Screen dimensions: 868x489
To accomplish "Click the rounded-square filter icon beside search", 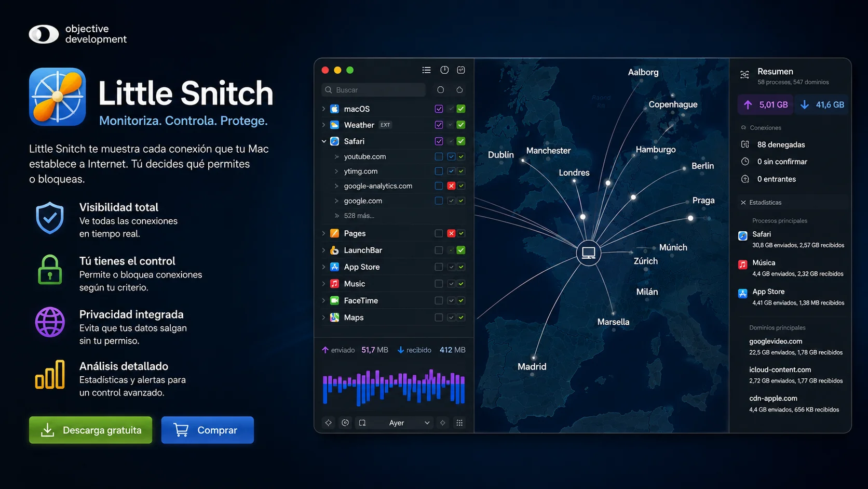I will (x=440, y=90).
